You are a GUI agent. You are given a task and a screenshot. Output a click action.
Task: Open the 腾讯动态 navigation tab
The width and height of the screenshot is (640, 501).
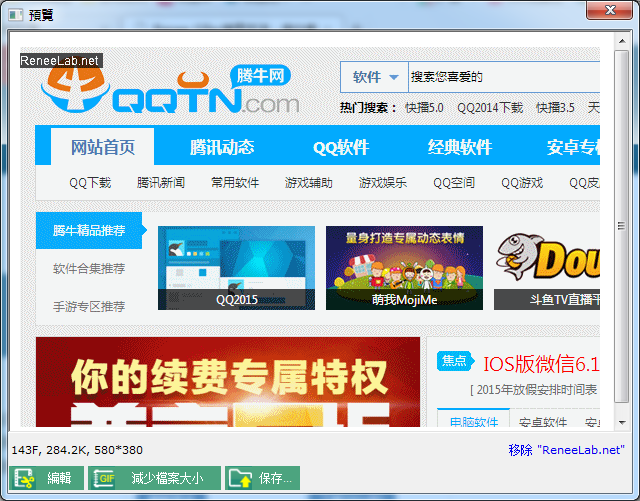(x=222, y=148)
